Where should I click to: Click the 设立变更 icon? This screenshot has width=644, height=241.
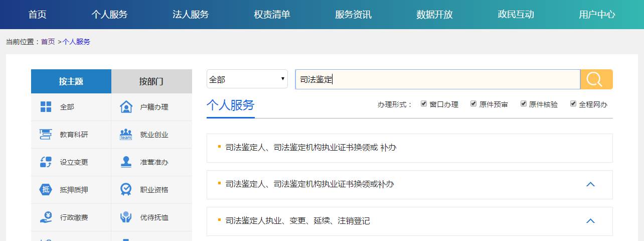point(46,162)
